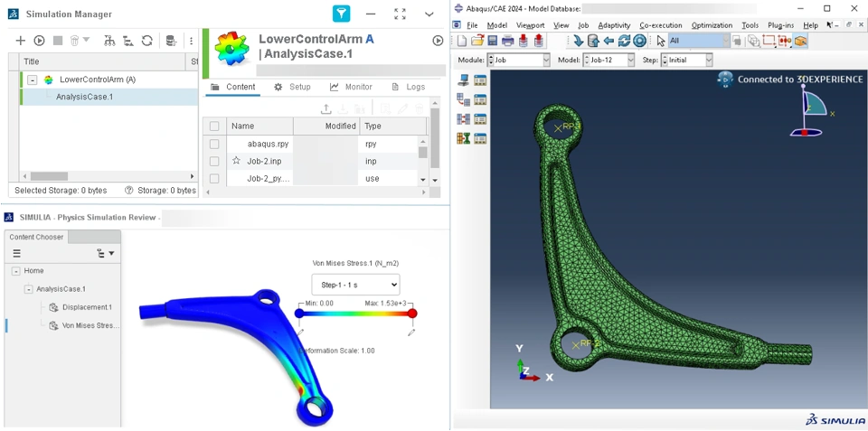
Task: Select Content Chooser tab
Action: (x=36, y=237)
